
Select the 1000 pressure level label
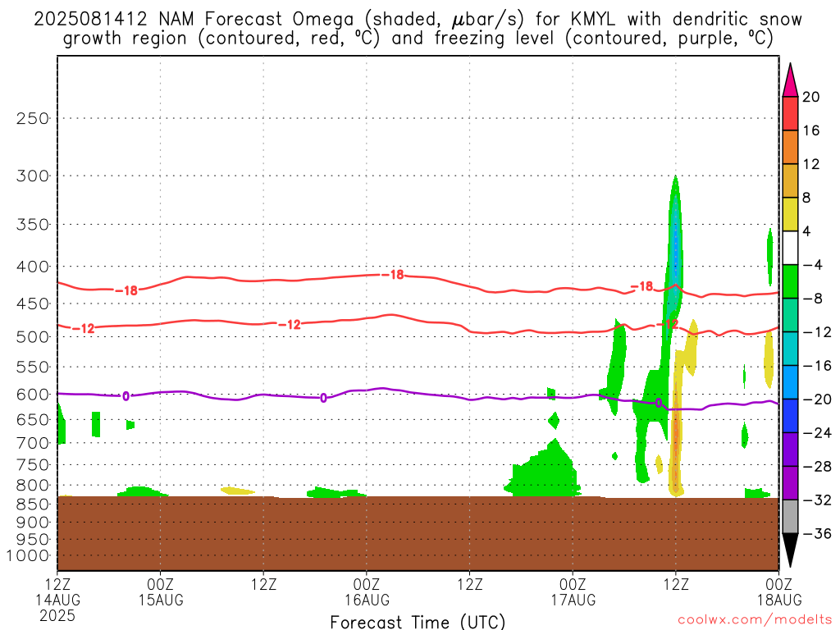pyautogui.click(x=29, y=556)
